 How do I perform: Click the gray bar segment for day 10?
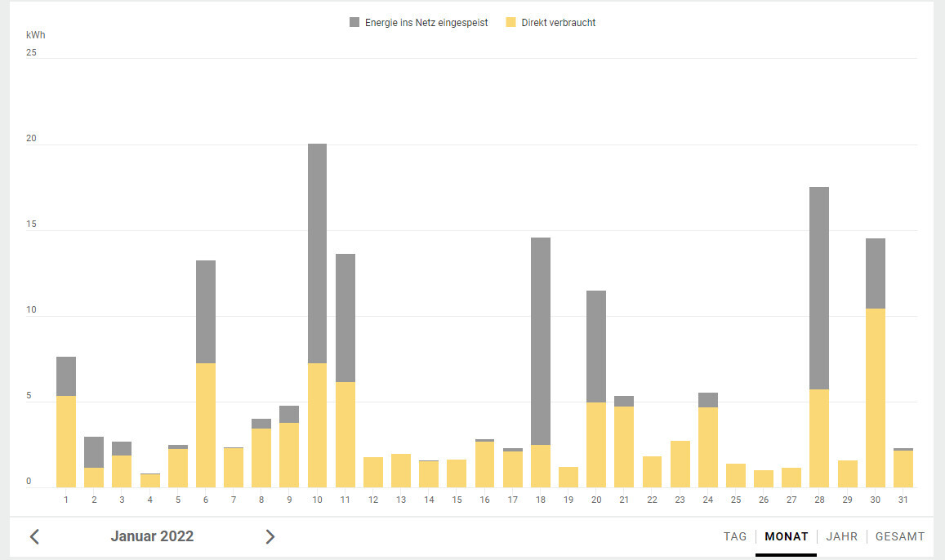317,253
